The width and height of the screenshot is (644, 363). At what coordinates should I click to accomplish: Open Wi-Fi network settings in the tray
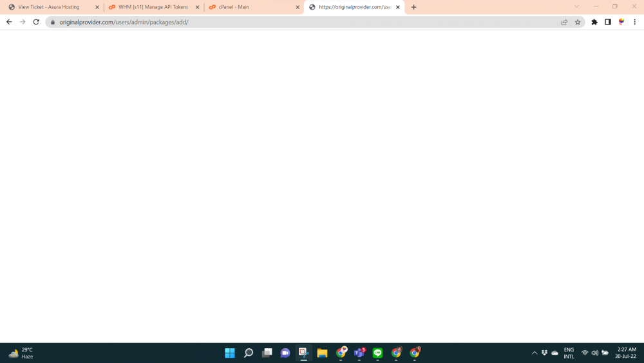[585, 353]
